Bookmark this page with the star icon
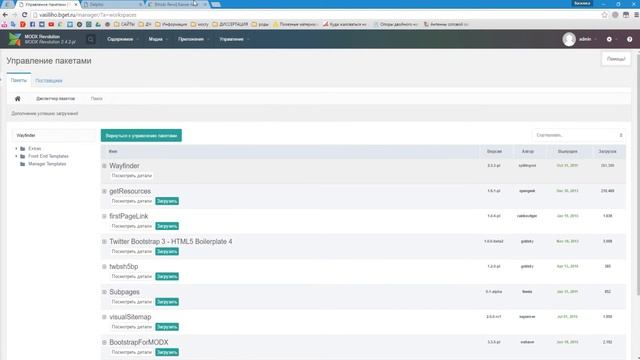 click(604, 15)
